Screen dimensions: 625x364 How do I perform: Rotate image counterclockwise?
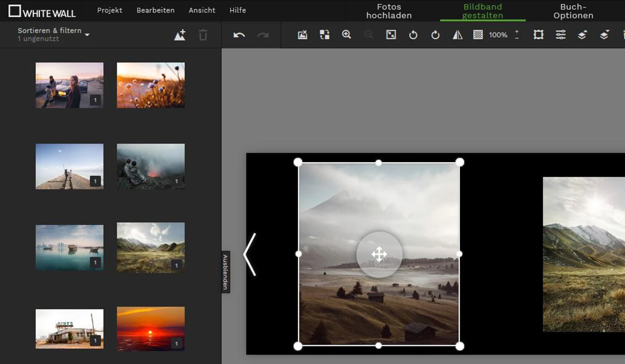point(413,35)
